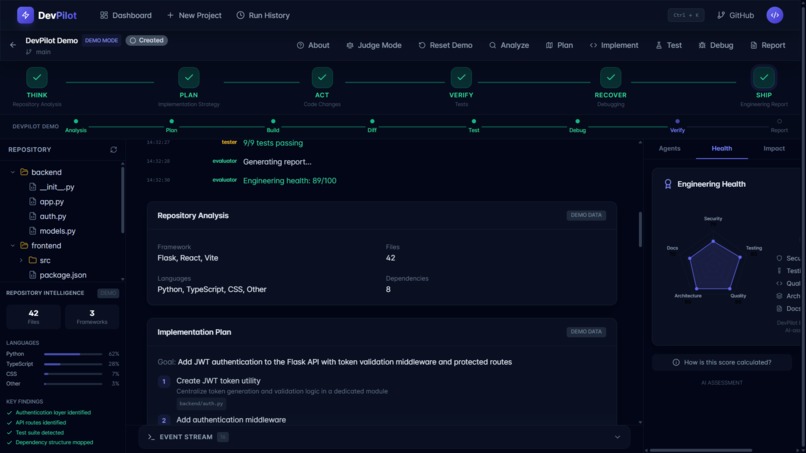The height and width of the screenshot is (453, 806).
Task: Click 'Engineering health: 89/100' log line
Action: tap(290, 180)
